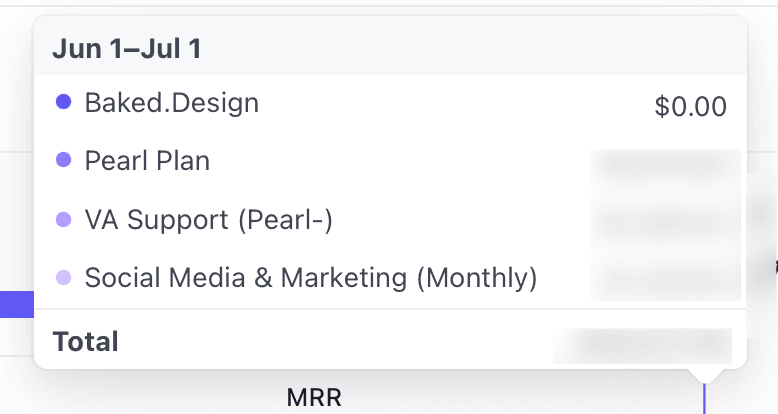This screenshot has height=414, width=778.
Task: Click the Jun 1–Jul 1 date header
Action: [127, 49]
